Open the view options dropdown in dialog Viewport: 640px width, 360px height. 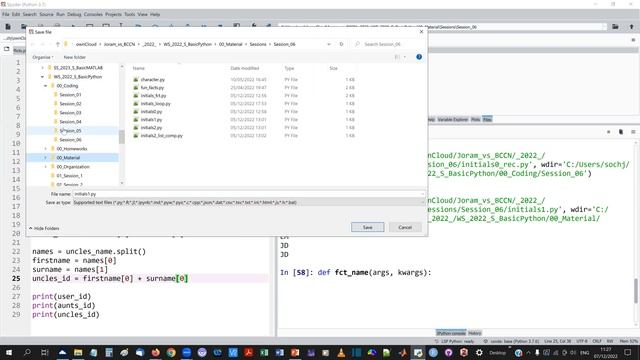(x=404, y=57)
